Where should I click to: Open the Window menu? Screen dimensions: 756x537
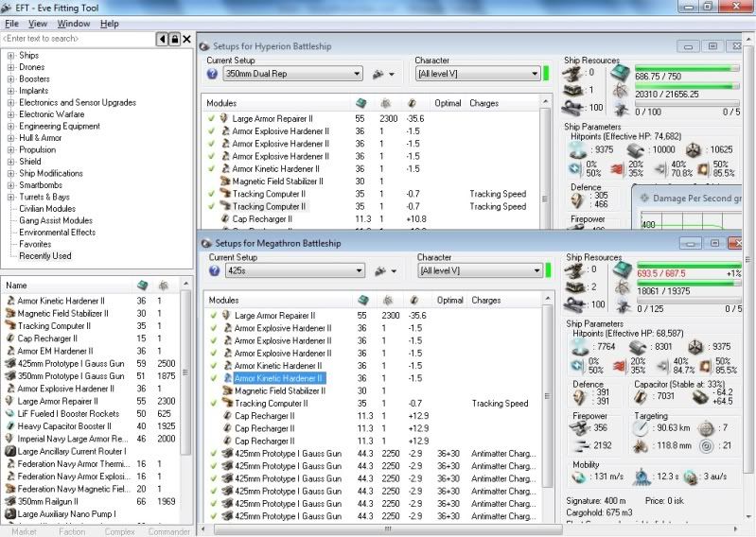(73, 24)
